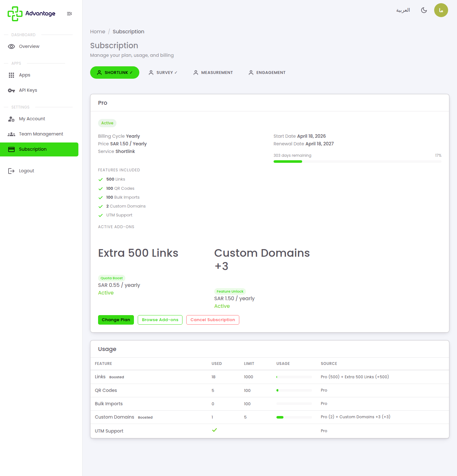Click the Advantage logo icon
The image size is (457, 476).
(x=15, y=14)
